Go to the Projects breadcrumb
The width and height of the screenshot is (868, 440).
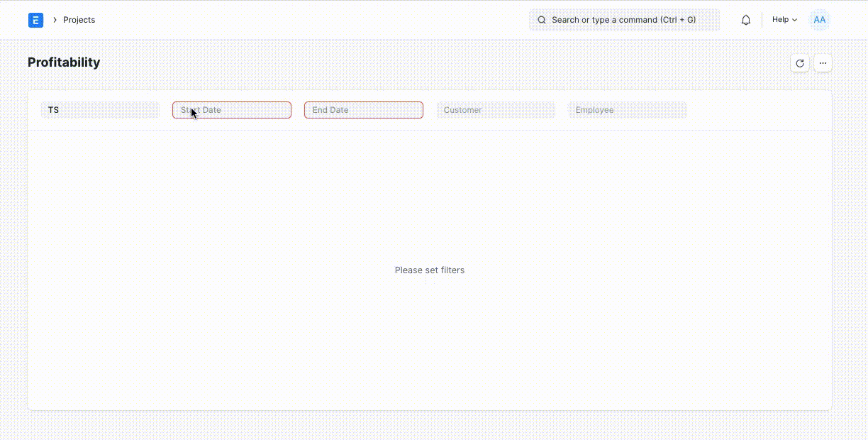pos(79,20)
